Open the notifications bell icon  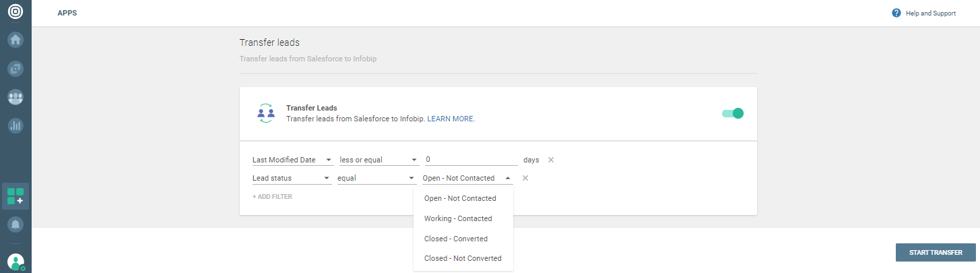(x=15, y=224)
